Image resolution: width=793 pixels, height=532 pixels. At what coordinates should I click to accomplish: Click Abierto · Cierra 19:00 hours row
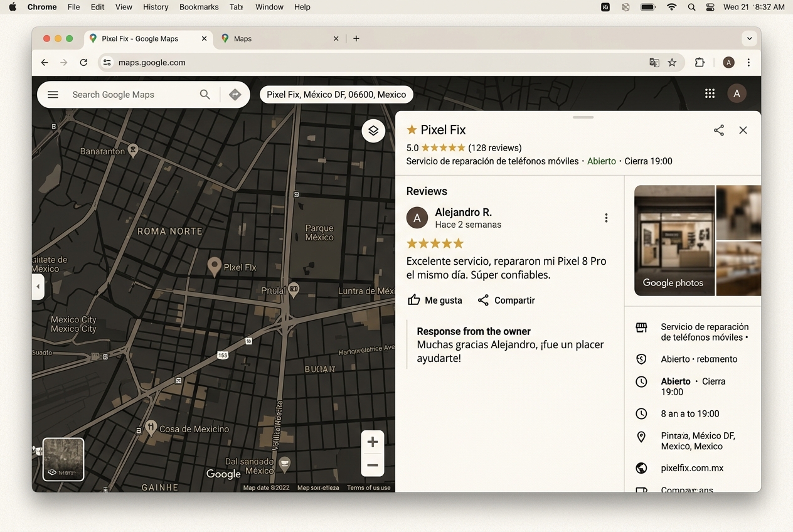693,386
